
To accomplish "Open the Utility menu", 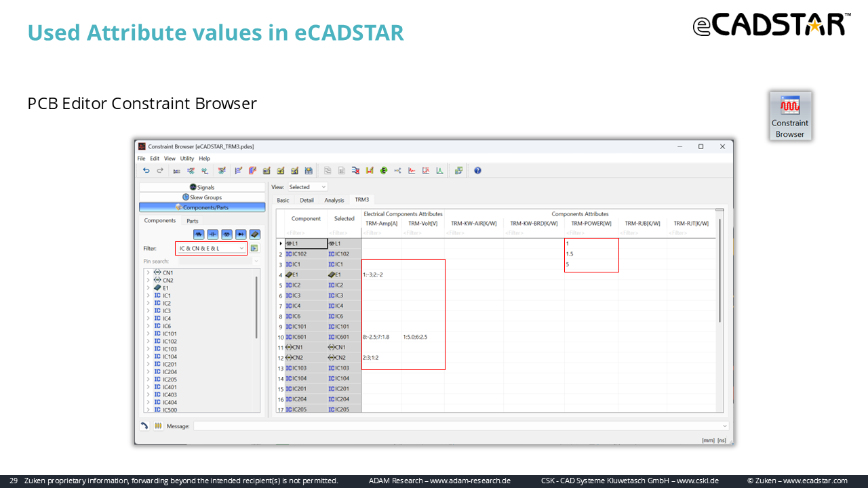I will pyautogui.click(x=187, y=159).
